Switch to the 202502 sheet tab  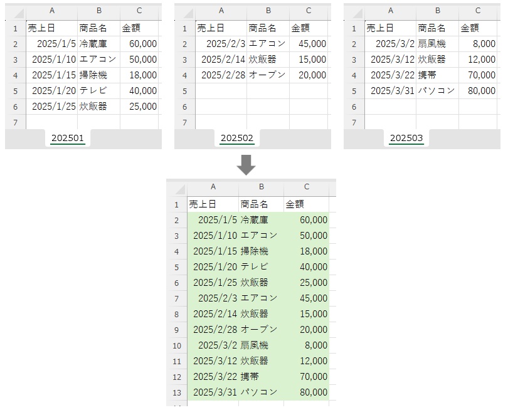pos(236,138)
